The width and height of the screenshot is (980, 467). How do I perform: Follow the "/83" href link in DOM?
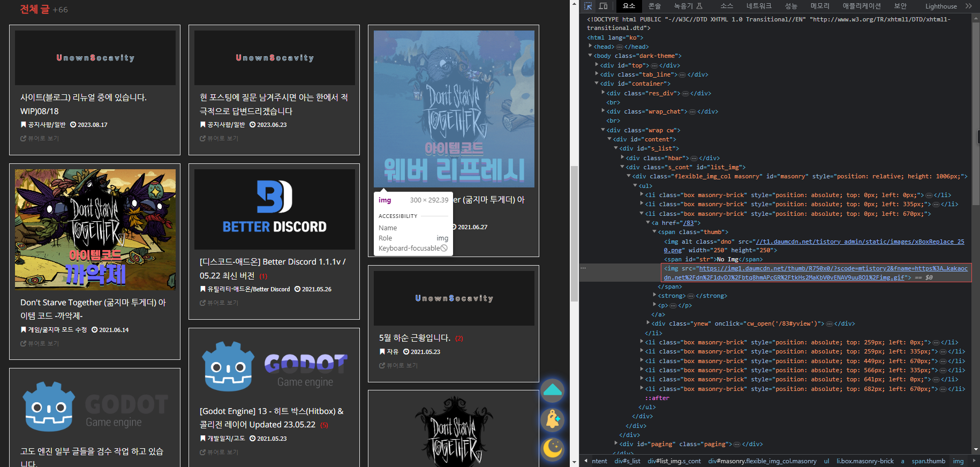pos(689,223)
